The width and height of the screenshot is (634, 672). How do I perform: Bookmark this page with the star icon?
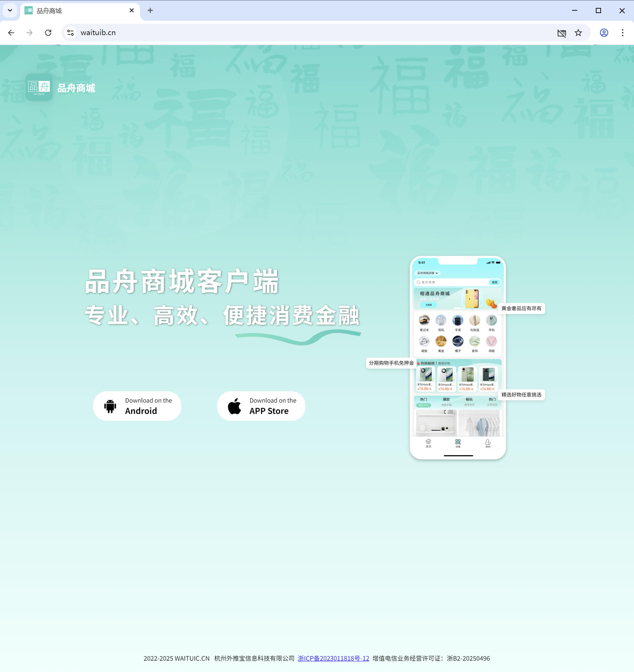pos(578,33)
